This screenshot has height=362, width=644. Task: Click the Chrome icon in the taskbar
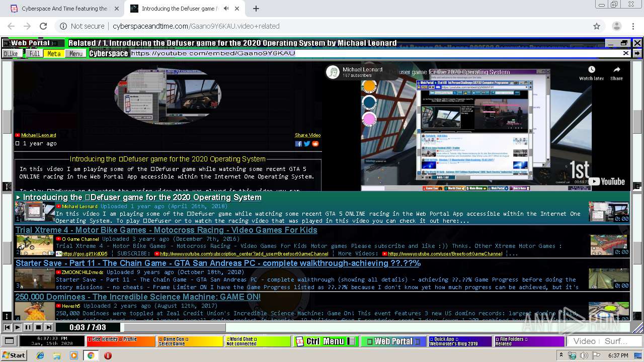[x=91, y=355]
